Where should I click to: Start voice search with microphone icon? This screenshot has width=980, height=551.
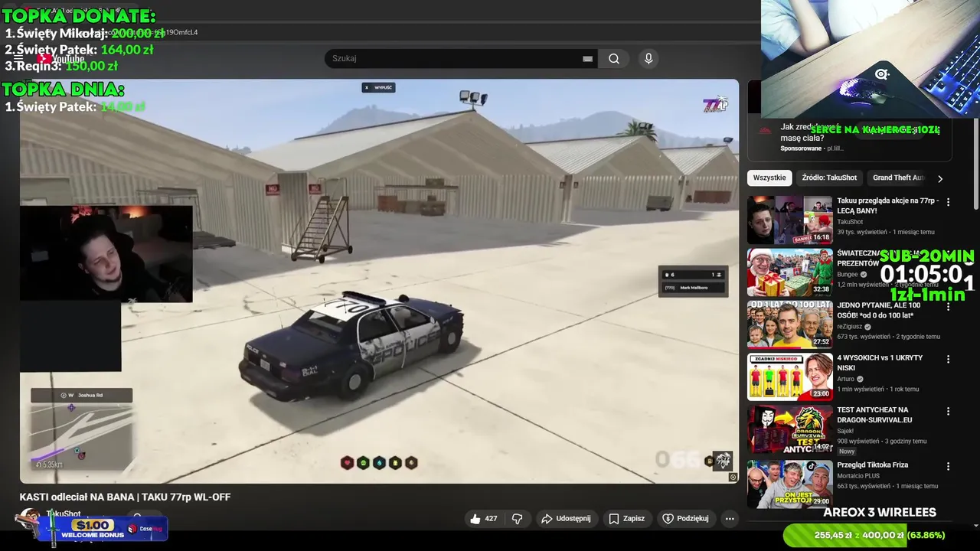pos(648,58)
